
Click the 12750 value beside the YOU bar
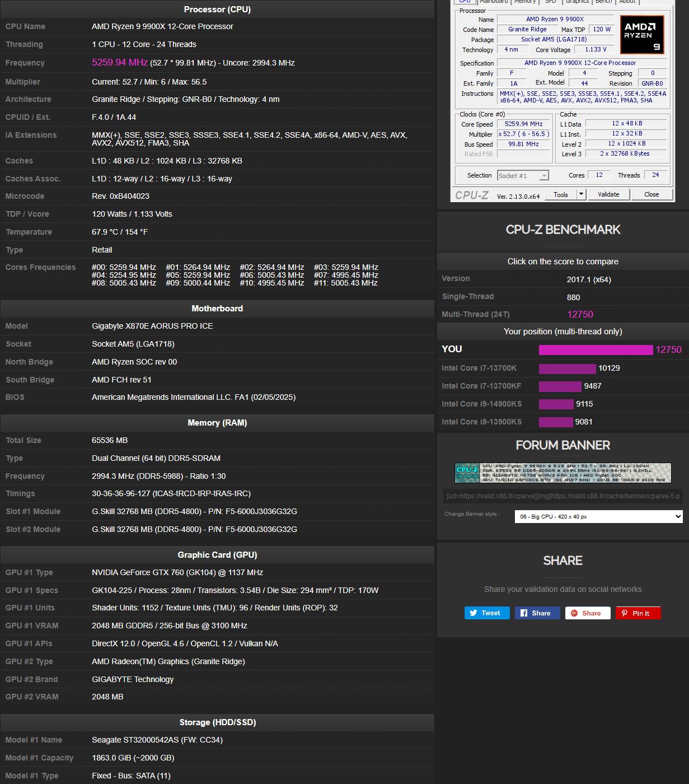(668, 350)
